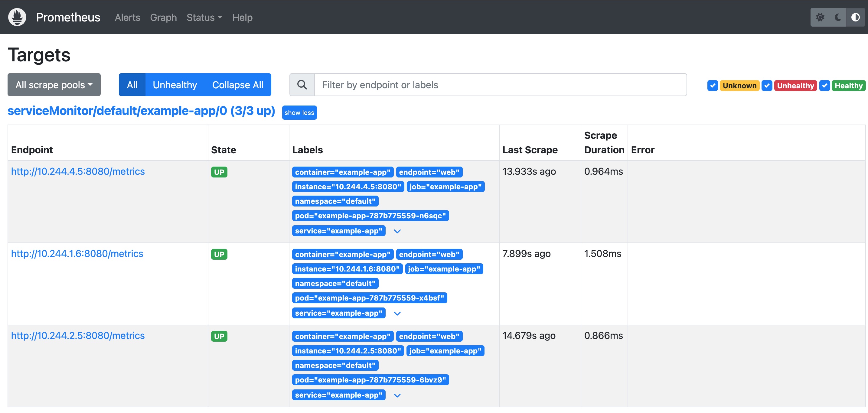This screenshot has height=413, width=868.
Task: Open the http://10.244.1.6:8080/metrics endpoint link
Action: pos(77,254)
